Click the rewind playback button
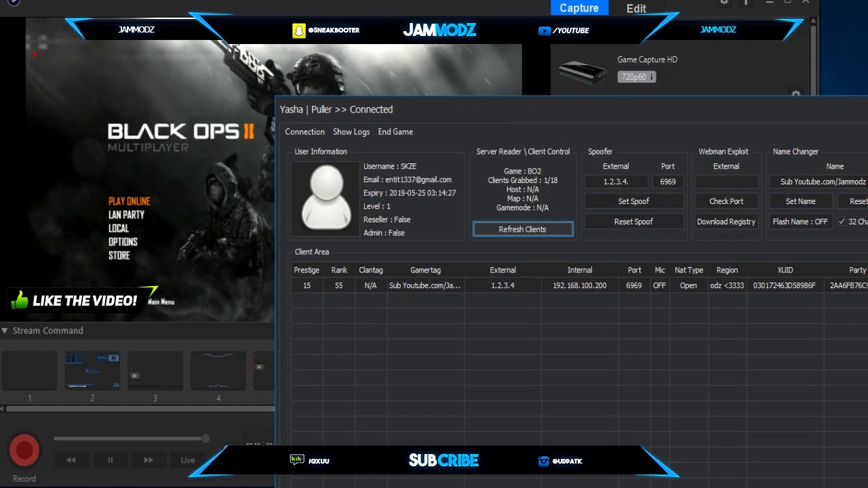868x488 pixels. point(71,460)
